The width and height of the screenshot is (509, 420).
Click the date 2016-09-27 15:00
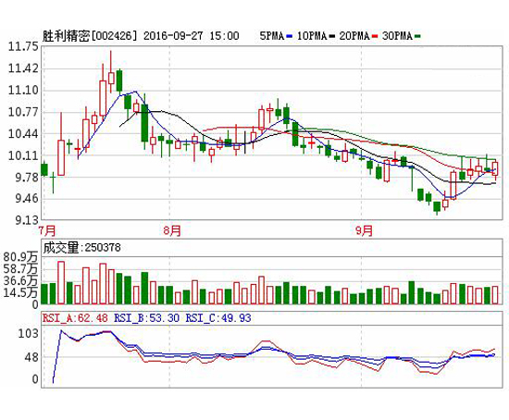[x=192, y=36]
